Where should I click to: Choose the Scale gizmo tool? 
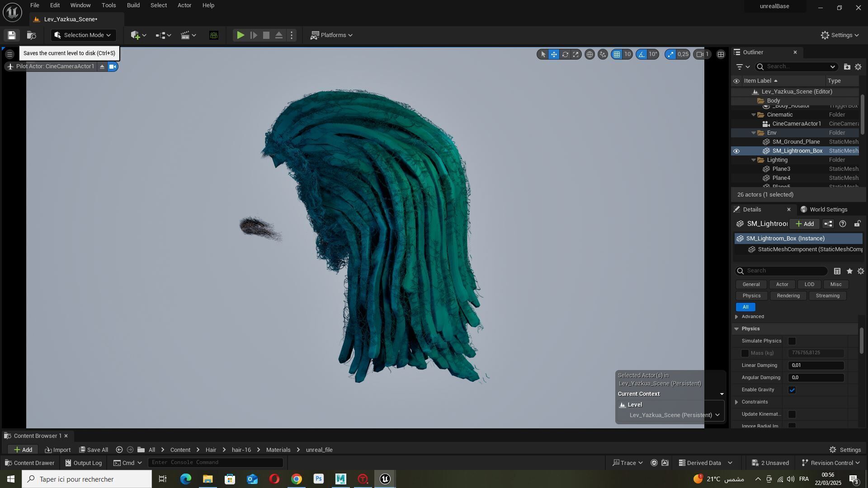[576, 54]
